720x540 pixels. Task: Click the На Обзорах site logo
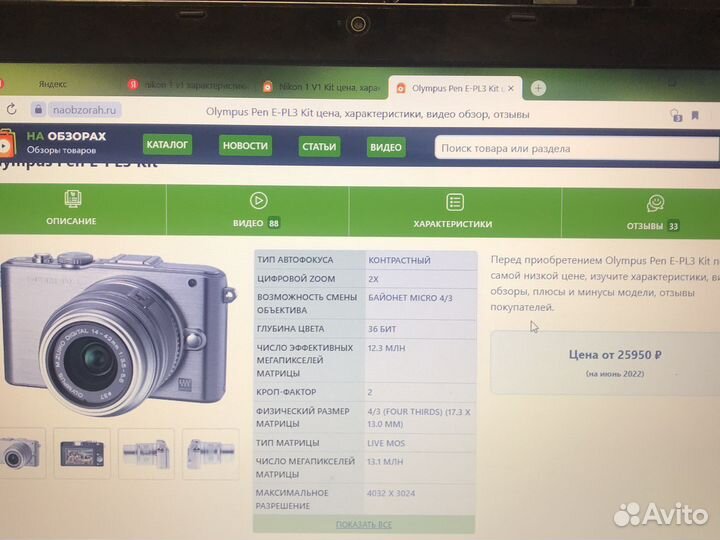pos(55,142)
